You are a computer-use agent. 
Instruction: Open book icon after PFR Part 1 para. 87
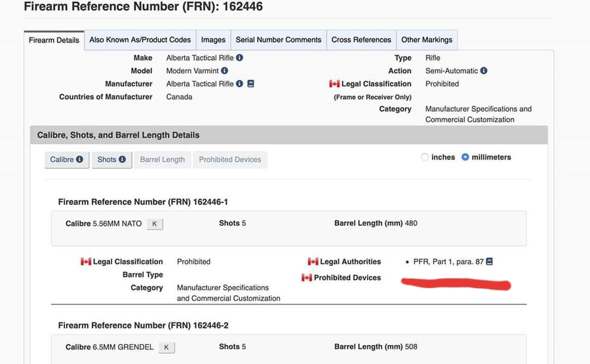pos(489,262)
